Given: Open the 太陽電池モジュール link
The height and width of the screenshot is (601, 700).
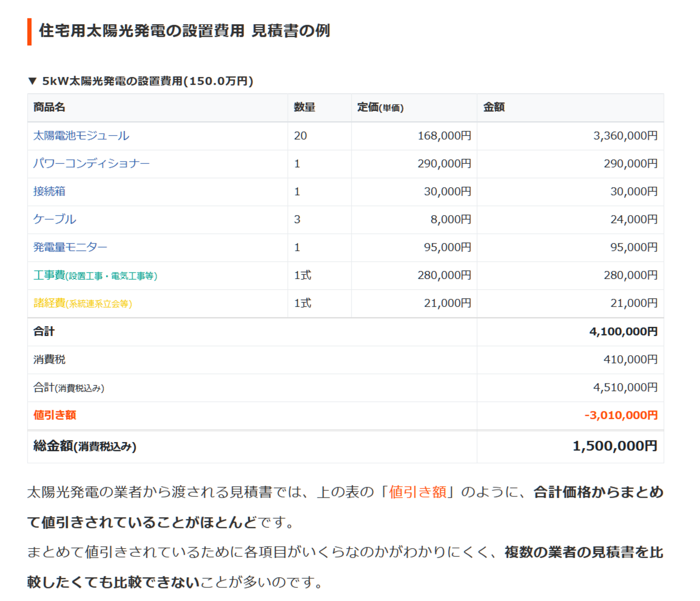Looking at the screenshot, I should pos(81,136).
